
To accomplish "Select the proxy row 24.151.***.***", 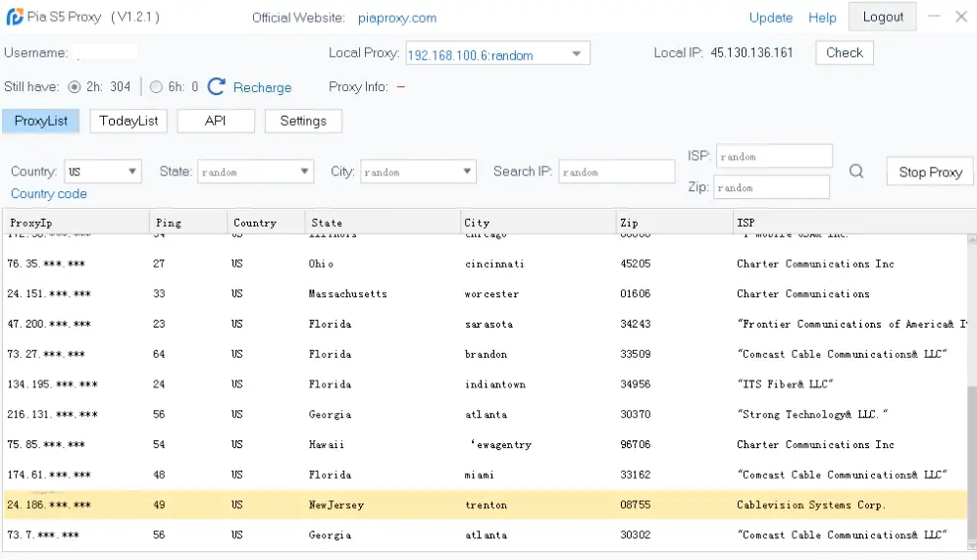I will tap(485, 293).
